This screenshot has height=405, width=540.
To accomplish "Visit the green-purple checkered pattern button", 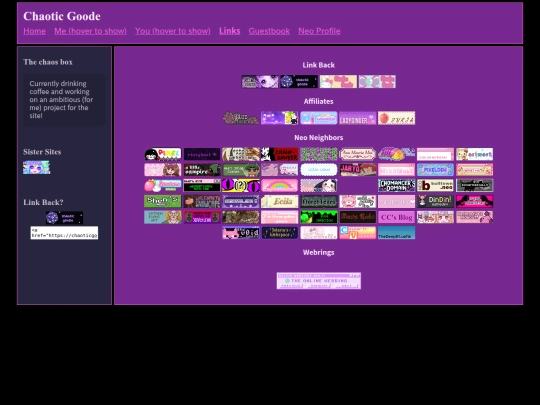I will point(319,154).
